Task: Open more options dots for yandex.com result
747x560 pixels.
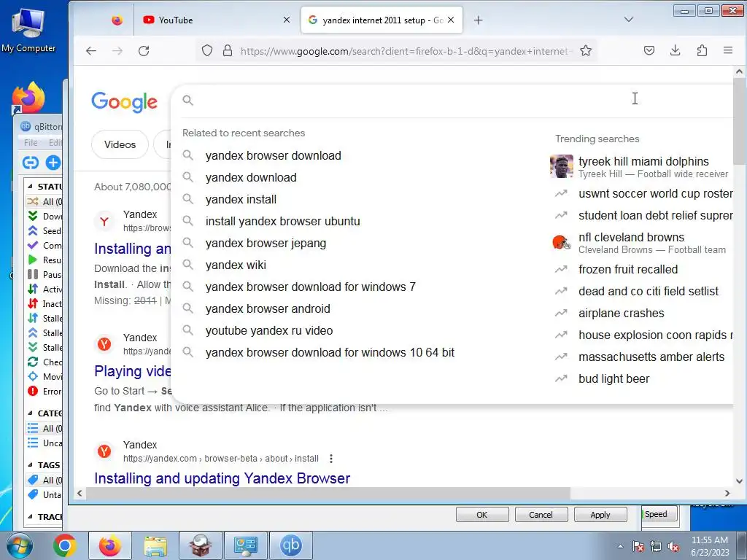Action: pos(331,459)
